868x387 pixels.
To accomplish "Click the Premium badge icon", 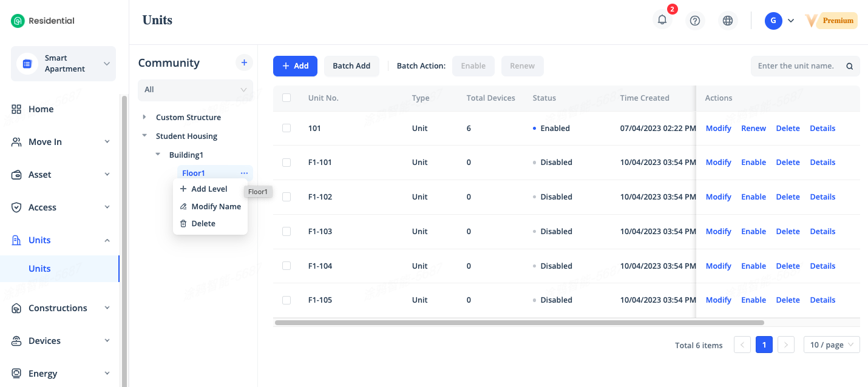I will click(831, 21).
